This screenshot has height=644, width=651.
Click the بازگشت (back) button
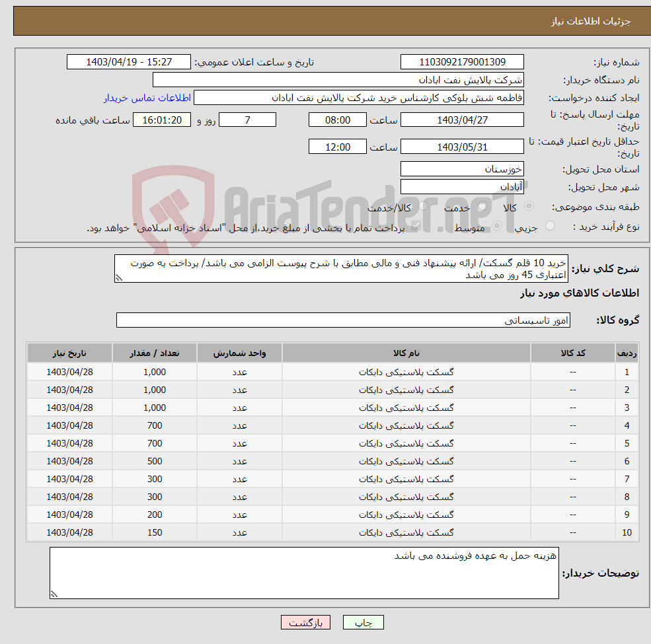(305, 622)
